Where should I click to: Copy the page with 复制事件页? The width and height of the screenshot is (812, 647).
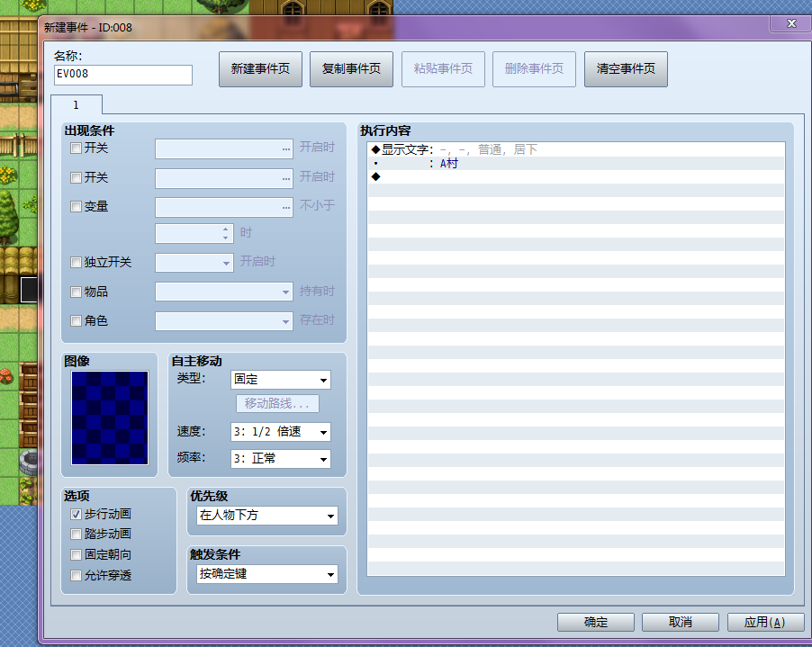tap(352, 69)
